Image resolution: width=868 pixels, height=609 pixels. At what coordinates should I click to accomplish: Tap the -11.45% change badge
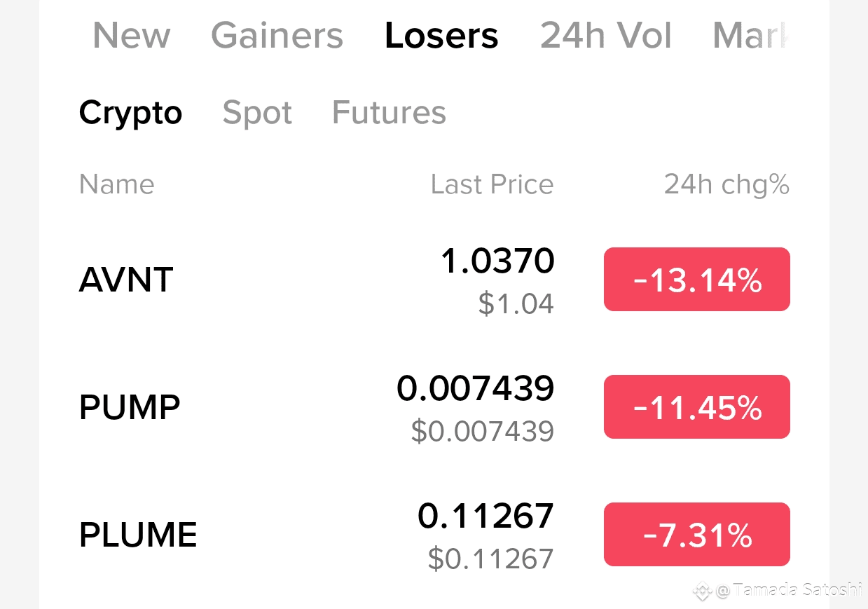[697, 407]
